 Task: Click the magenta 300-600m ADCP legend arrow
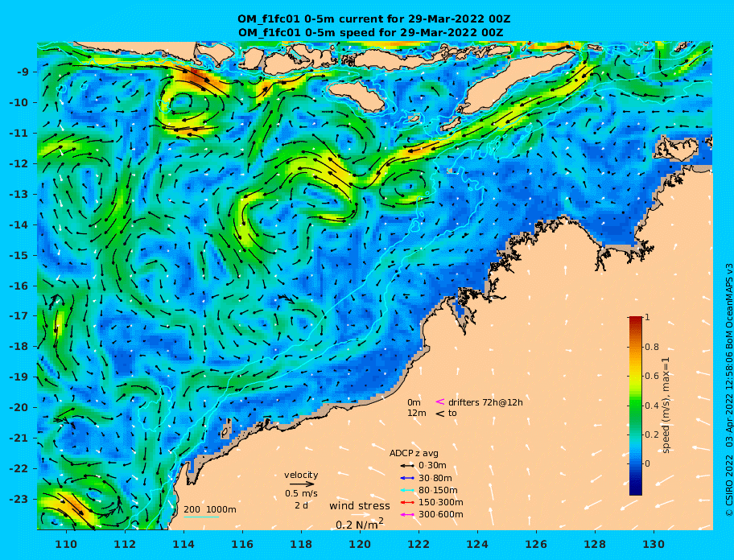tap(407, 515)
